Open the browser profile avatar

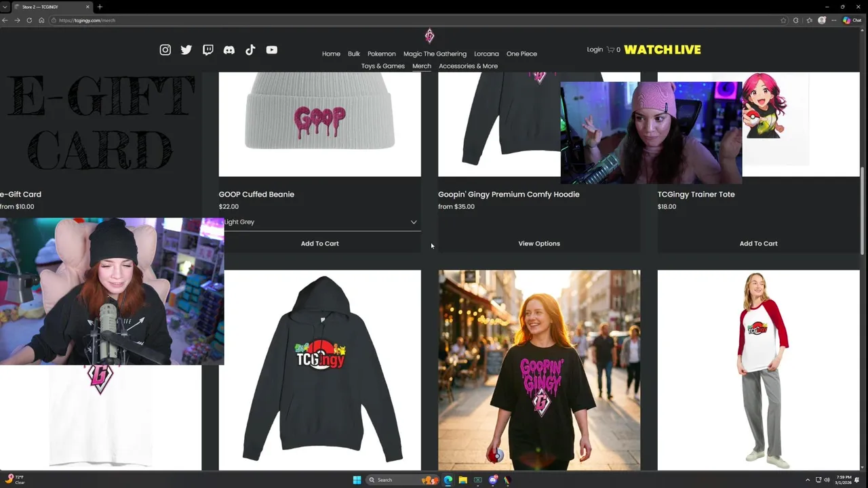pos(822,20)
